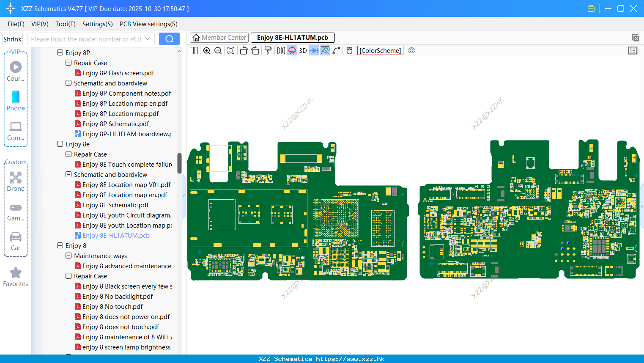This screenshot has width=644, height=363.
Task: Open Enjoy 8 does not power on.pdf
Action: pyautogui.click(x=122, y=316)
